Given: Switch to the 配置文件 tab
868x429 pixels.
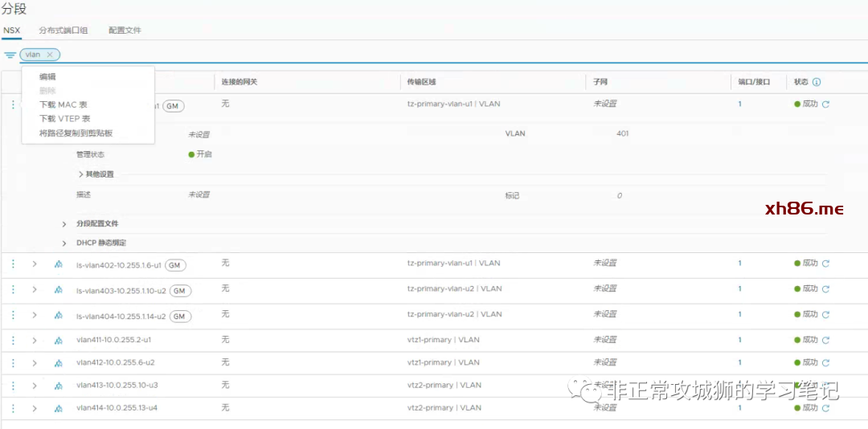Looking at the screenshot, I should point(125,31).
